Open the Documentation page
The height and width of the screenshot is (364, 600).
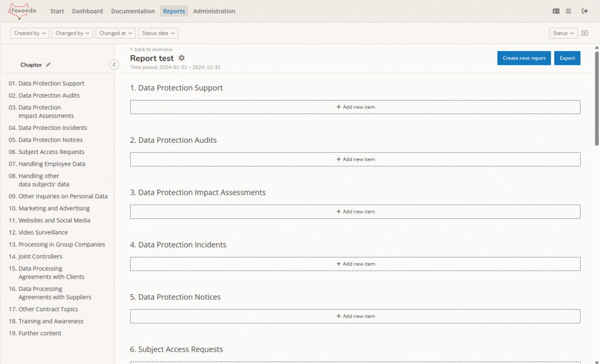tap(132, 11)
